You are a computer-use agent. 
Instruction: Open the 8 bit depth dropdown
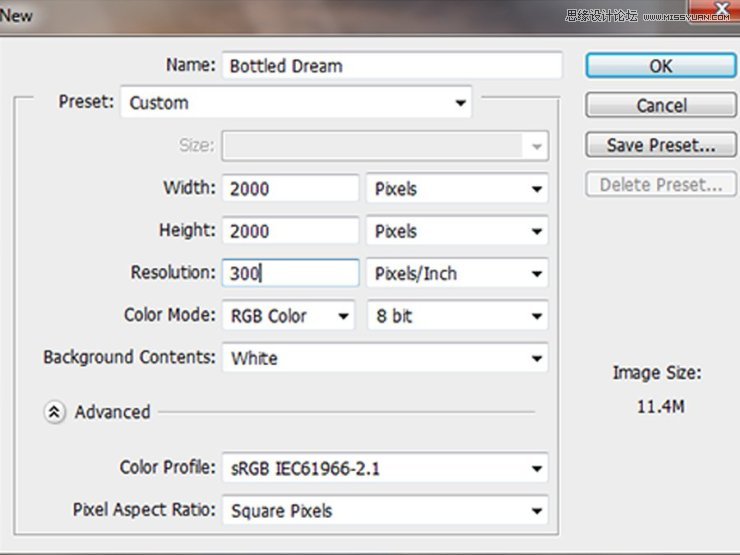coord(457,316)
